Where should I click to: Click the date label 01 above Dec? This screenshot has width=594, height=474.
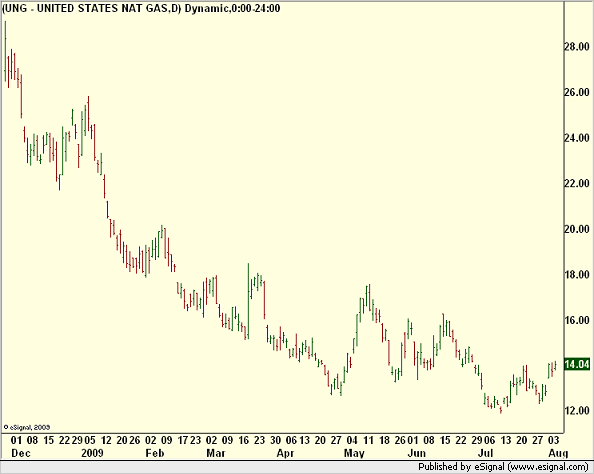(x=16, y=440)
